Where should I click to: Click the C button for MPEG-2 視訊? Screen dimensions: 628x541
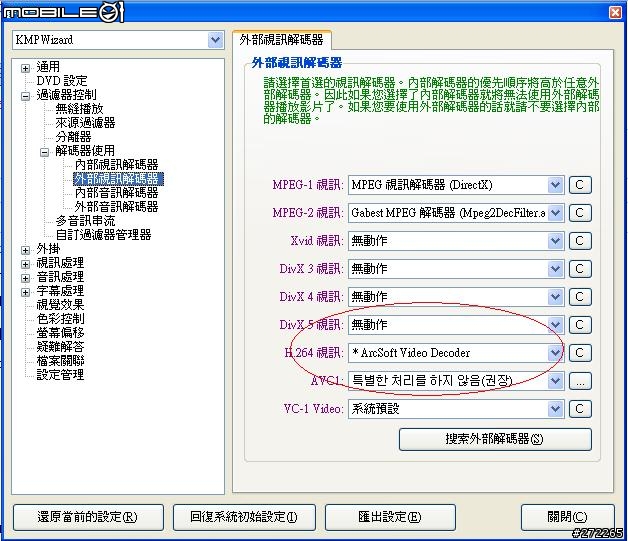pos(580,213)
